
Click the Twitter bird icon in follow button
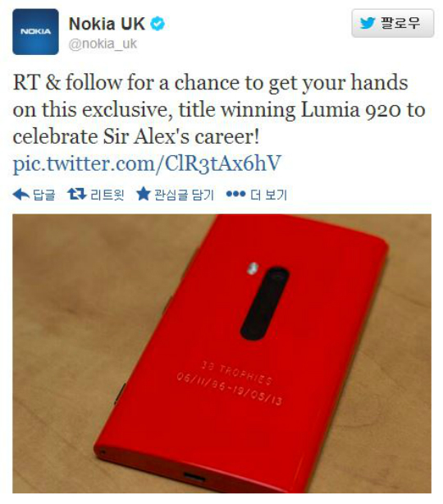click(368, 23)
